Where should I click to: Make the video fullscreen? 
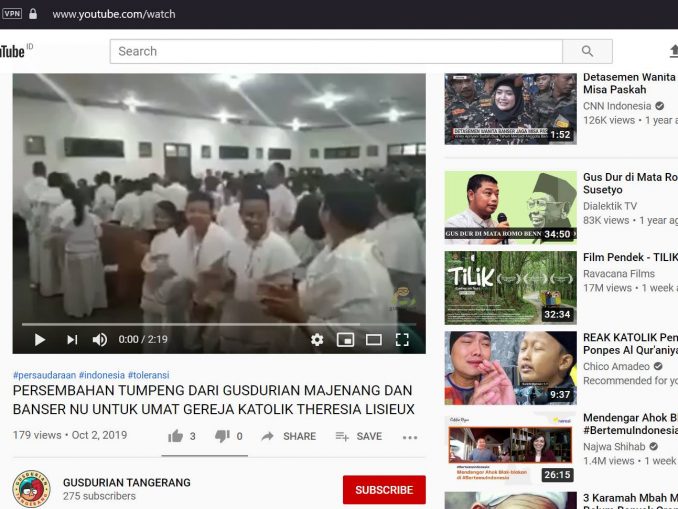tap(402, 340)
